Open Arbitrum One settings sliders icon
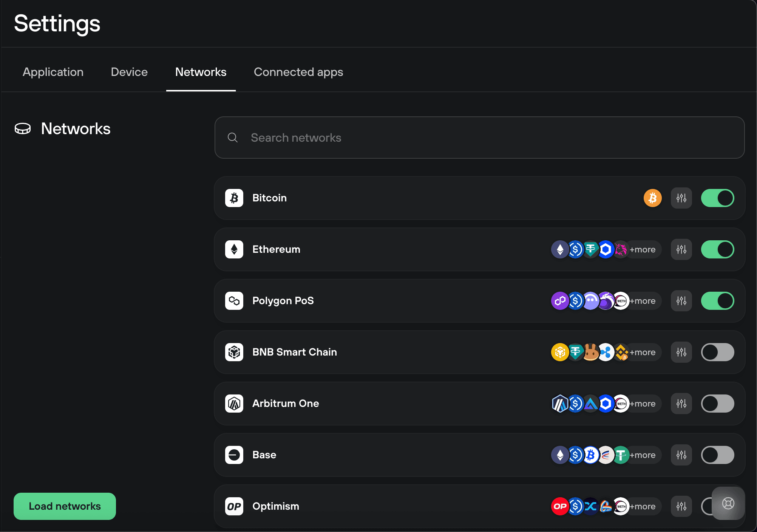 681,404
